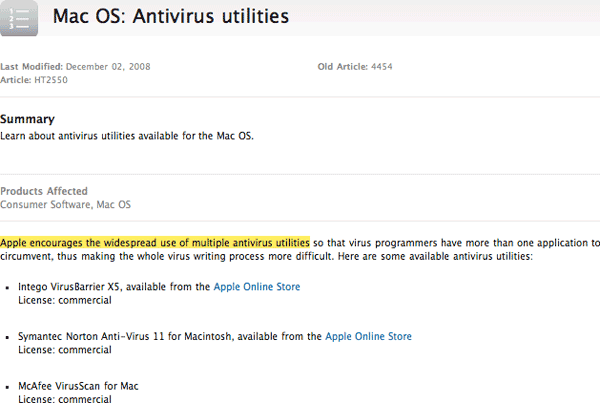Click the Products Affected heading
Viewport: 600px width, 403px height.
pos(44,191)
